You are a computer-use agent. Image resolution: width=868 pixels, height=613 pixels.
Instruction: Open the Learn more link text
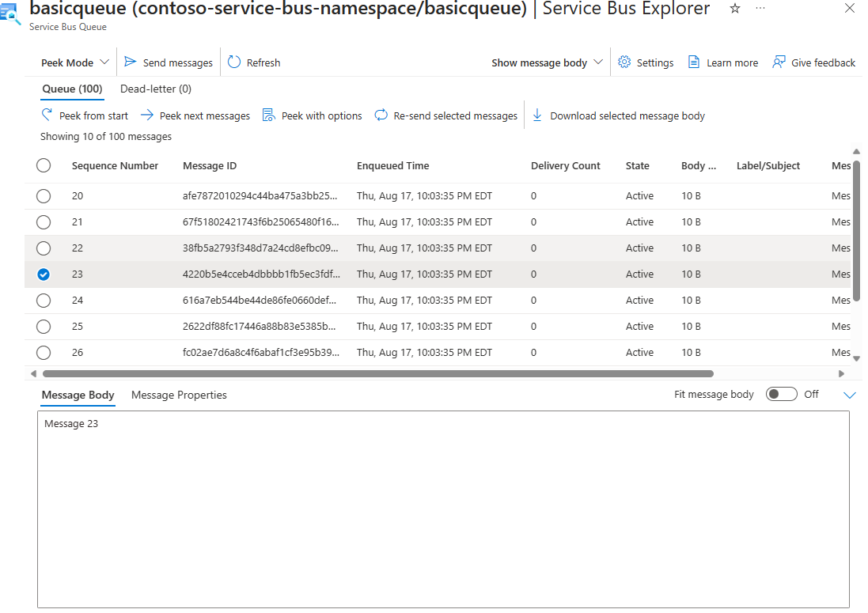[733, 63]
